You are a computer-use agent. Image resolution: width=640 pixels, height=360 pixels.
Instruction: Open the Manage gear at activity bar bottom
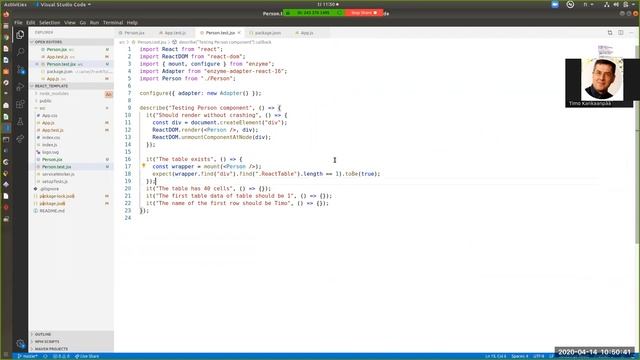pos(20,343)
